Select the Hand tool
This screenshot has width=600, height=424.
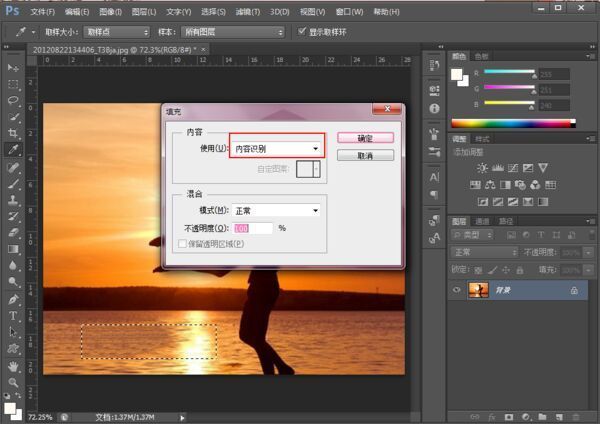pos(13,366)
